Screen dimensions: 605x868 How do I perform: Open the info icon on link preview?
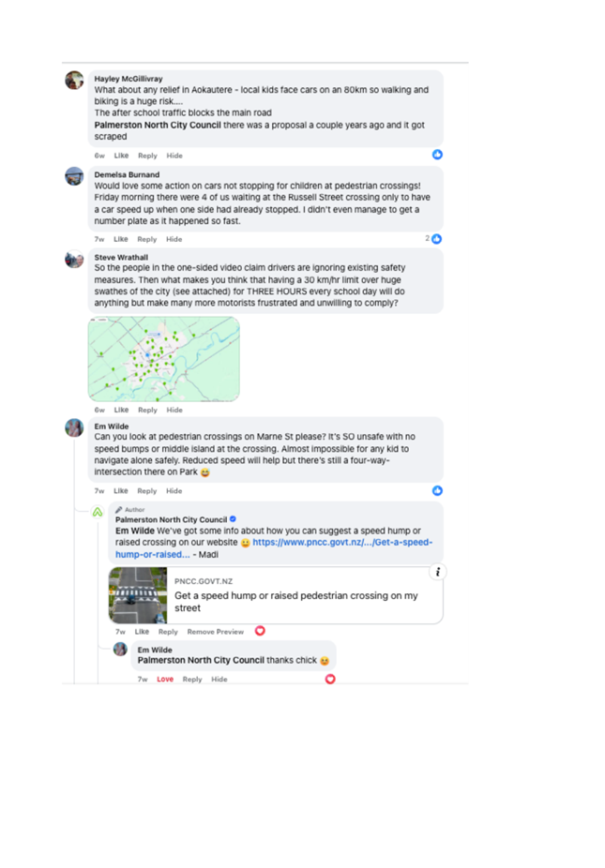pos(438,572)
